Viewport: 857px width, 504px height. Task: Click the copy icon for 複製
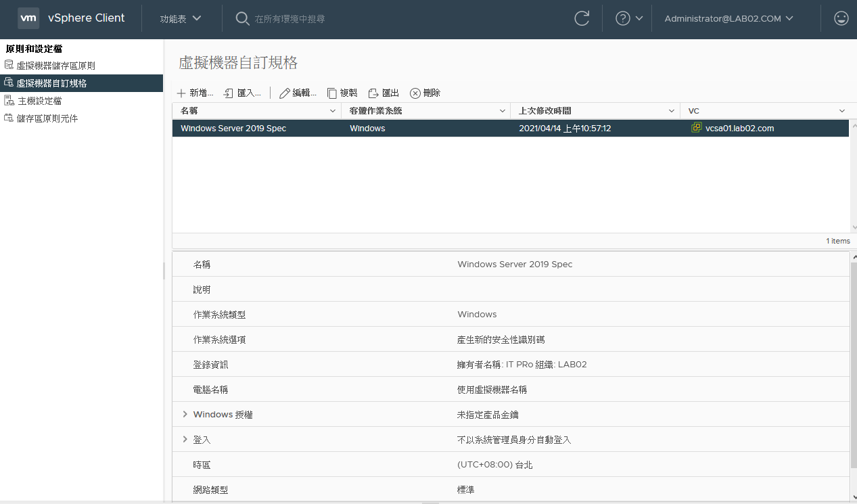pyautogui.click(x=332, y=93)
